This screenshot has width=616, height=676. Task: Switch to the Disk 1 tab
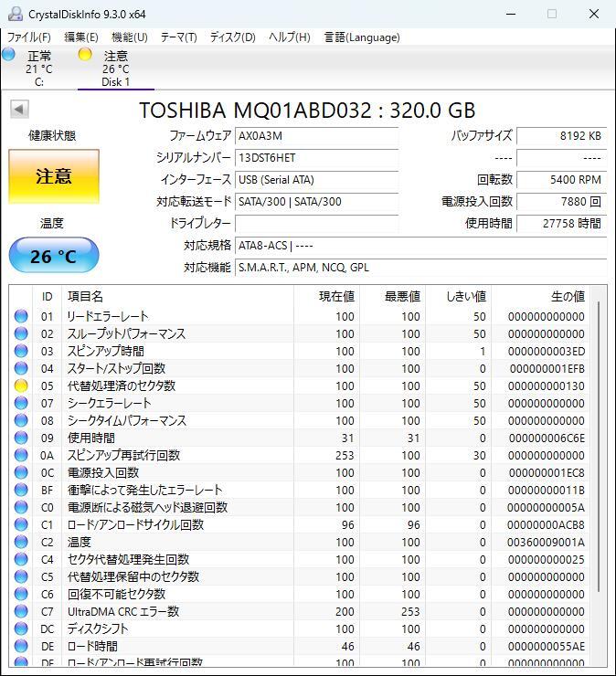click(115, 69)
